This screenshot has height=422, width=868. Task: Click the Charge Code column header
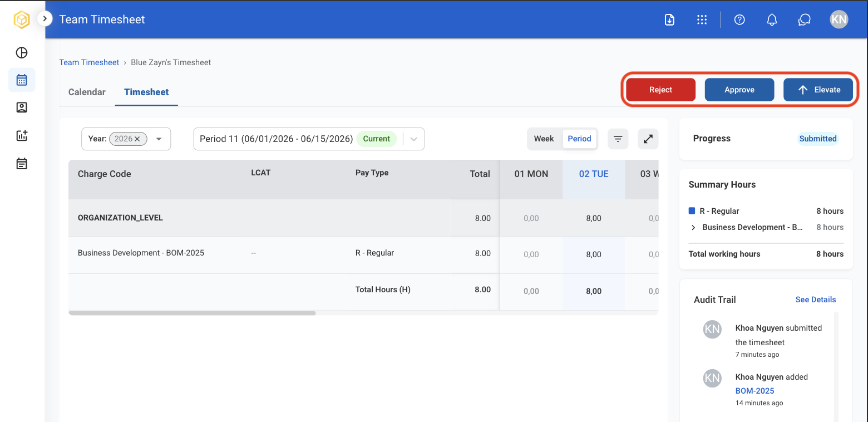(x=104, y=174)
